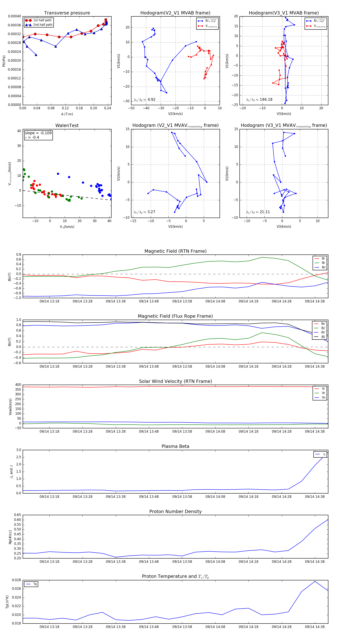Click V_remaining legend entry in V2_V1 MVAB hodogram
This screenshot has width=351, height=644.
click(x=207, y=26)
